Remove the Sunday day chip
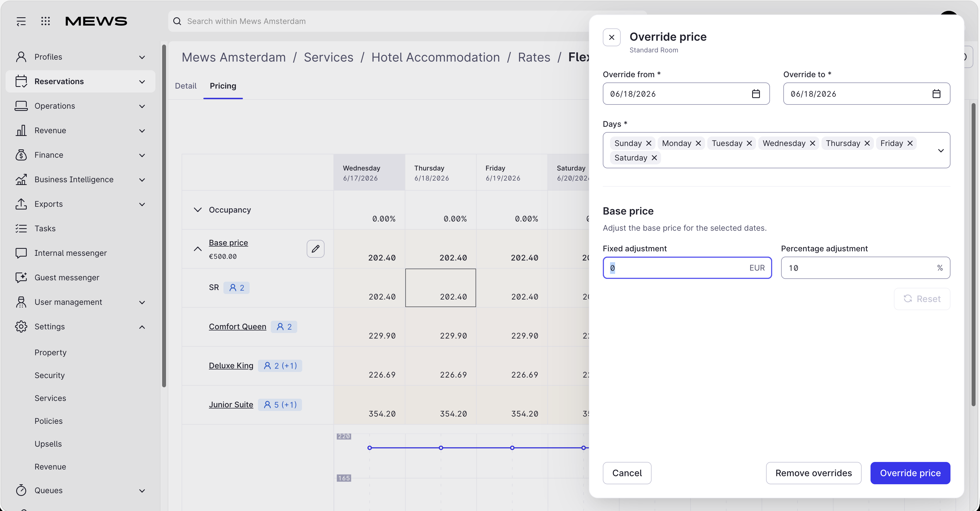This screenshot has width=980, height=511. 649,143
